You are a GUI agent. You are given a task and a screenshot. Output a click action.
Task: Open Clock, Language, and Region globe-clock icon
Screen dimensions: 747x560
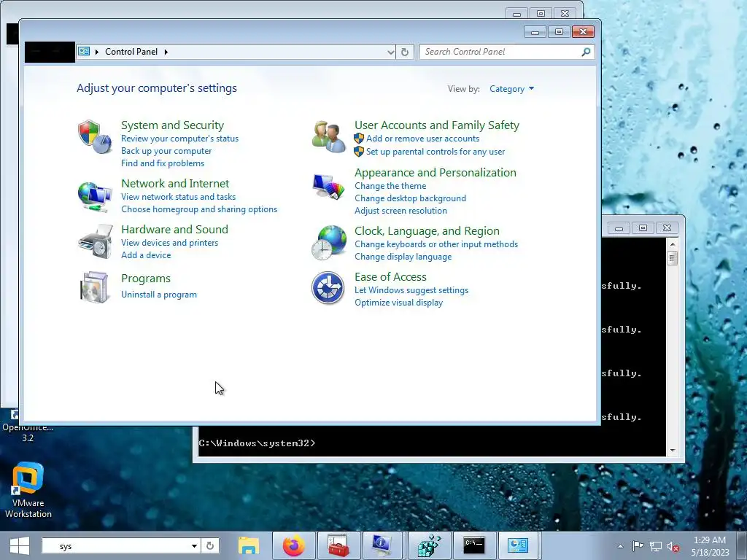pyautogui.click(x=328, y=243)
